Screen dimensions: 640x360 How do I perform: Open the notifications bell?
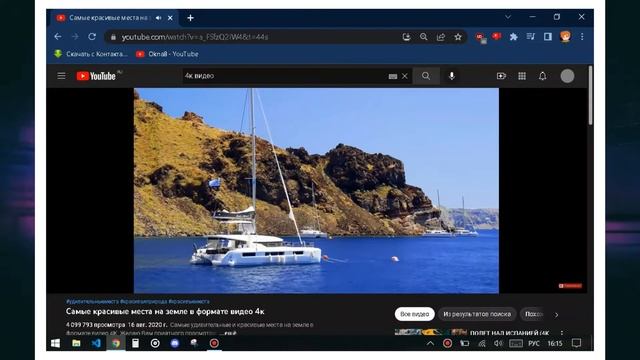pos(542,76)
